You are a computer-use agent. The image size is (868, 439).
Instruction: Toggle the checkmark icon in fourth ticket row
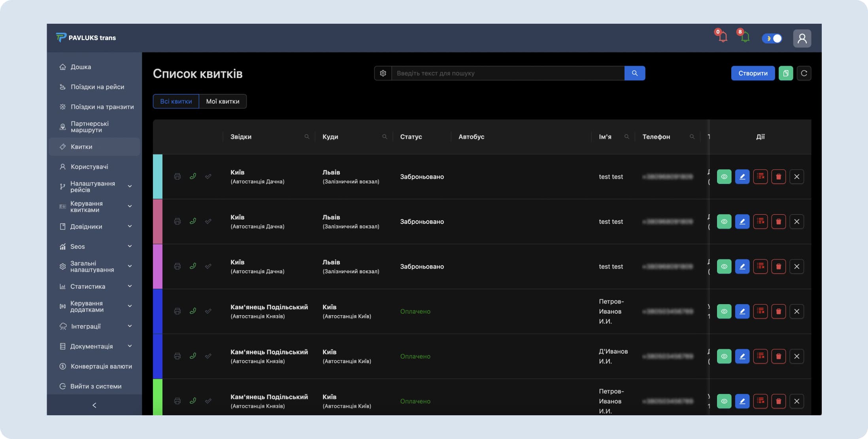coord(208,311)
